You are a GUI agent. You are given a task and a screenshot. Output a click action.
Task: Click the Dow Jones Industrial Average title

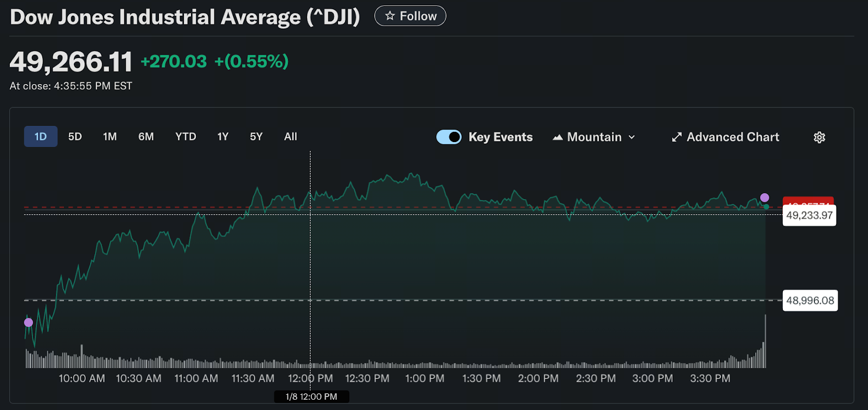coord(185,17)
